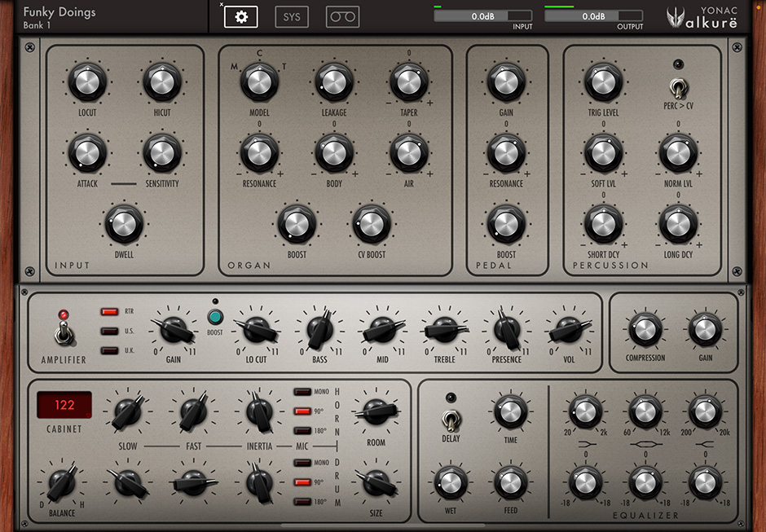Screen dimensions: 766x532
Task: Toggle the DELAY switch
Action: click(x=450, y=419)
